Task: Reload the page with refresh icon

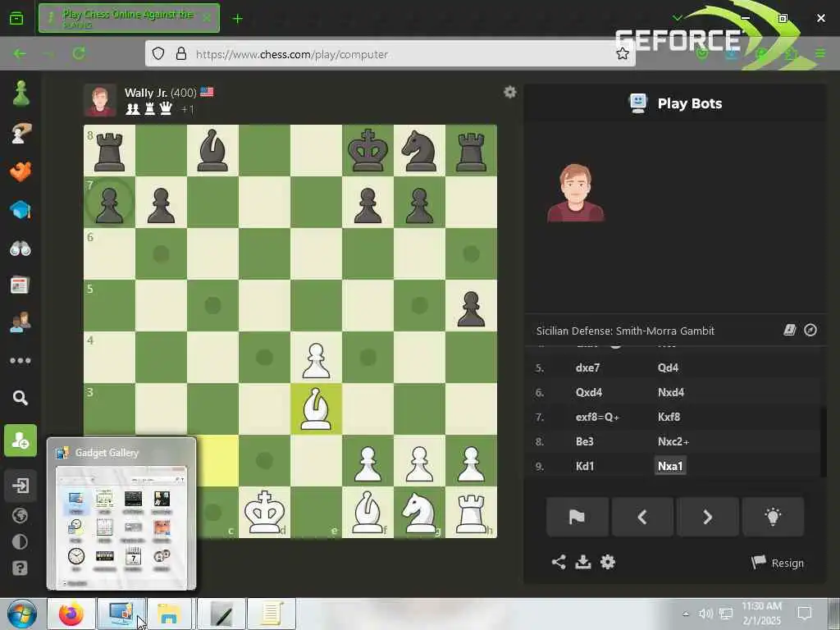Action: point(79,53)
